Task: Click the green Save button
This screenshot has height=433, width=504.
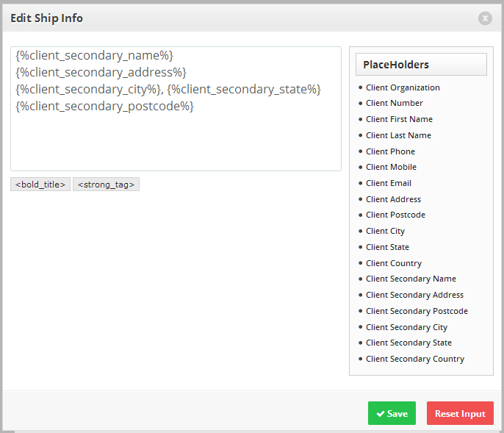Action: (392, 413)
